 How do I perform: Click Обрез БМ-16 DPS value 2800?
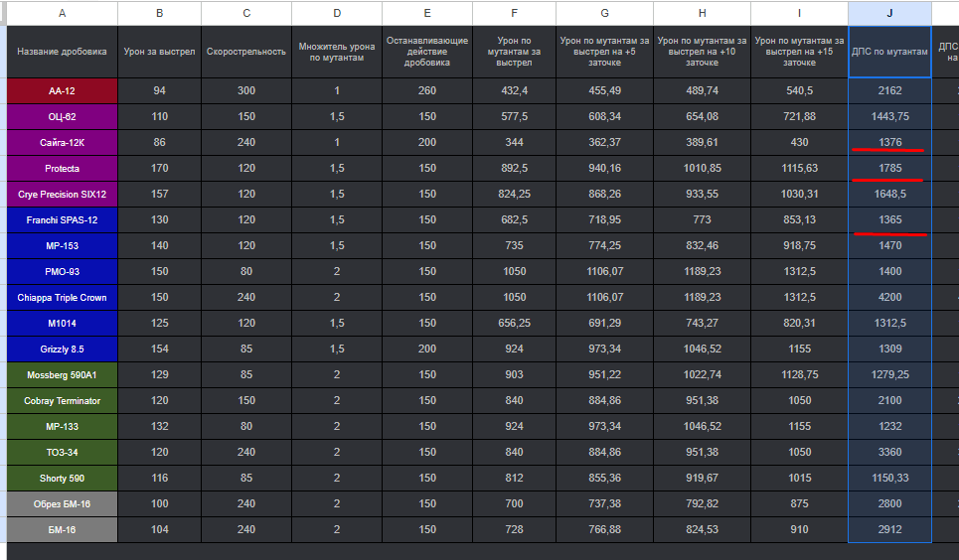click(x=889, y=503)
